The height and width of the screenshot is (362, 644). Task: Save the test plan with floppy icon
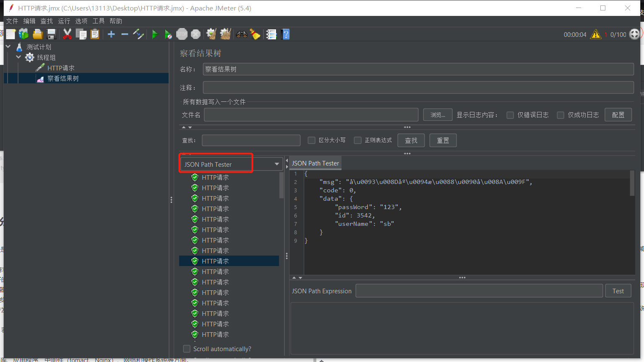click(52, 34)
